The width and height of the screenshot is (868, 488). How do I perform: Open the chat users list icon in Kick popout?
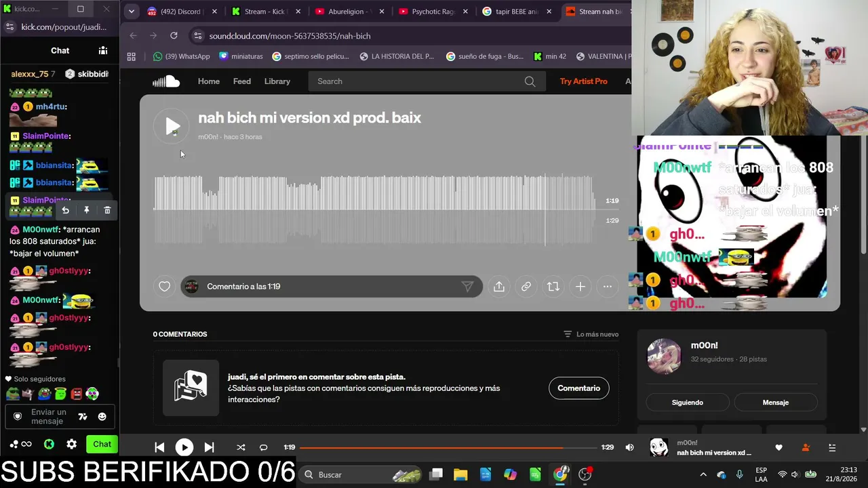pyautogui.click(x=103, y=50)
